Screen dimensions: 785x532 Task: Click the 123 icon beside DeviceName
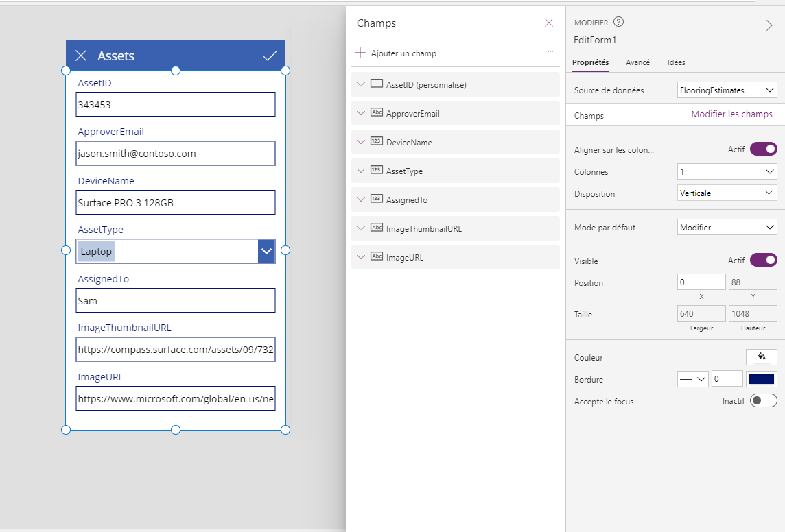pos(377,141)
